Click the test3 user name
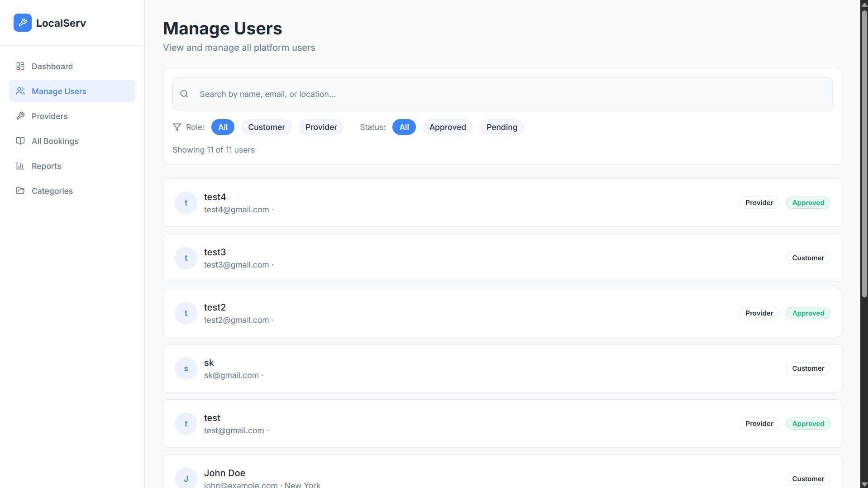This screenshot has width=868, height=488. 215,252
